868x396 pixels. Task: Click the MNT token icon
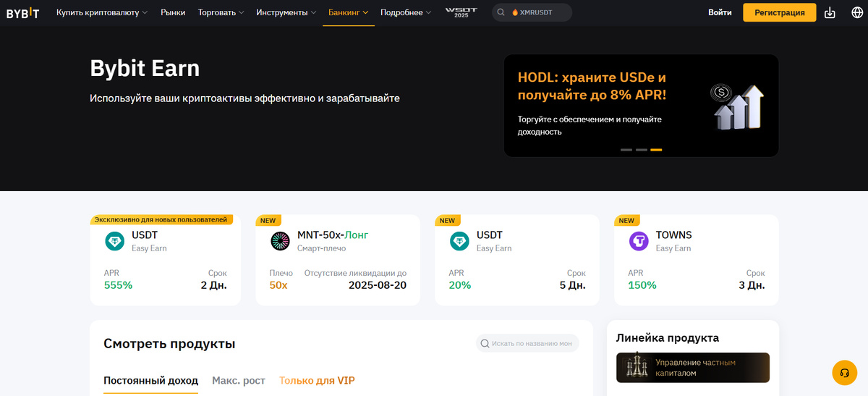280,241
